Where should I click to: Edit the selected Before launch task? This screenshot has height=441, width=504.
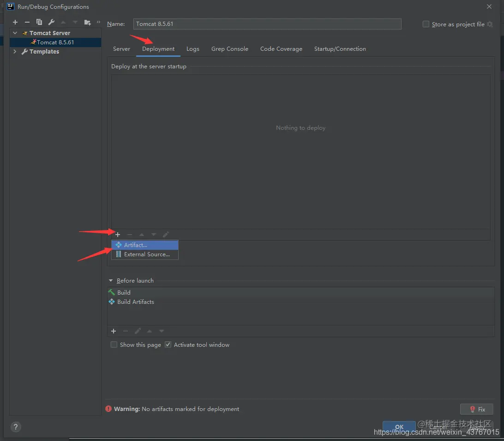138,331
